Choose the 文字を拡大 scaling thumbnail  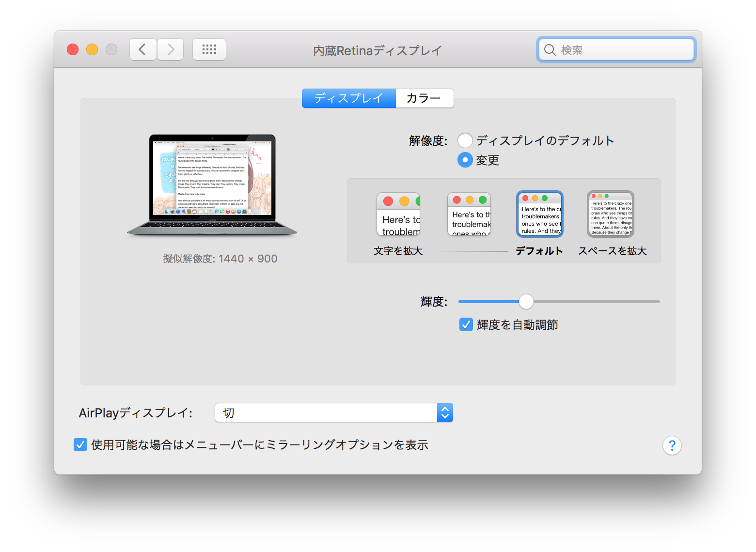(398, 214)
